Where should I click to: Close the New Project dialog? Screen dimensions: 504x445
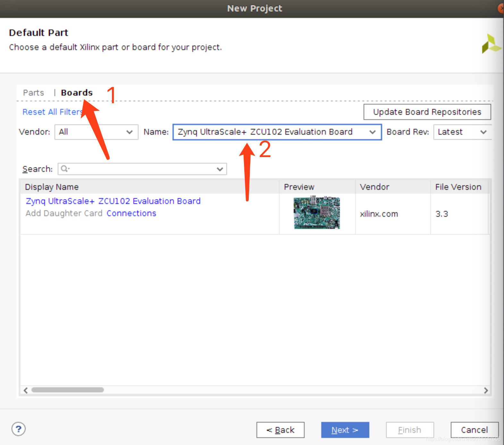pos(501,8)
